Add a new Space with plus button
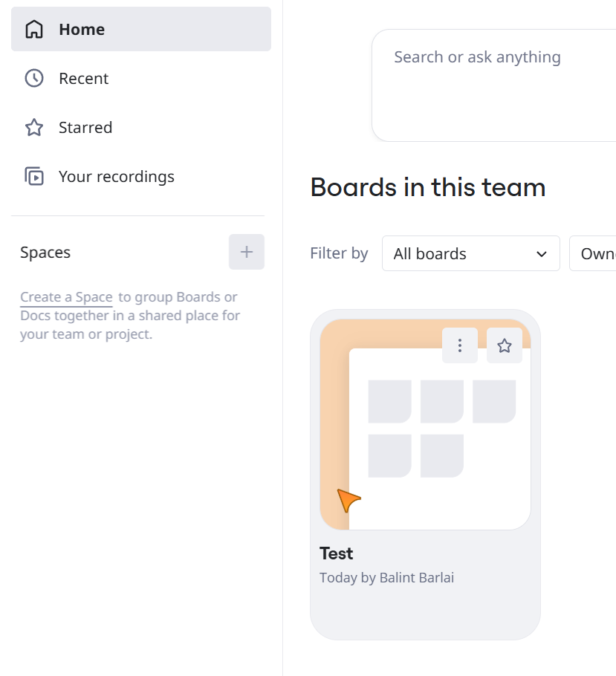This screenshot has width=616, height=676. click(x=246, y=252)
